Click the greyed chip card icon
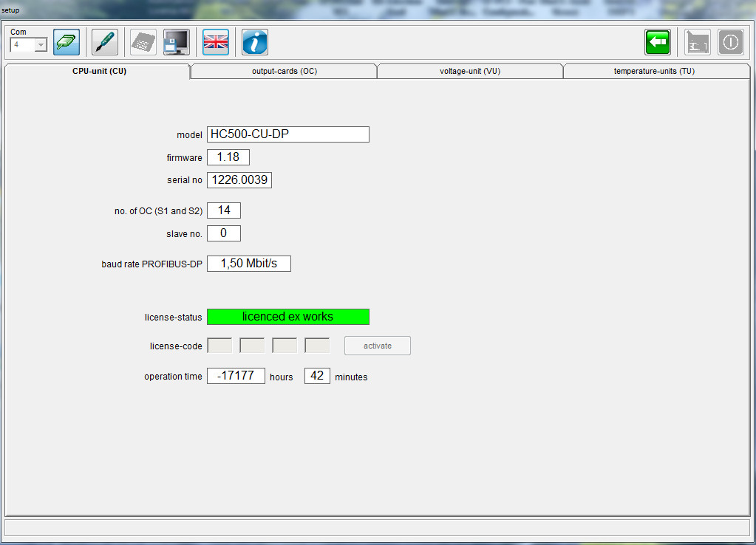 [143, 42]
